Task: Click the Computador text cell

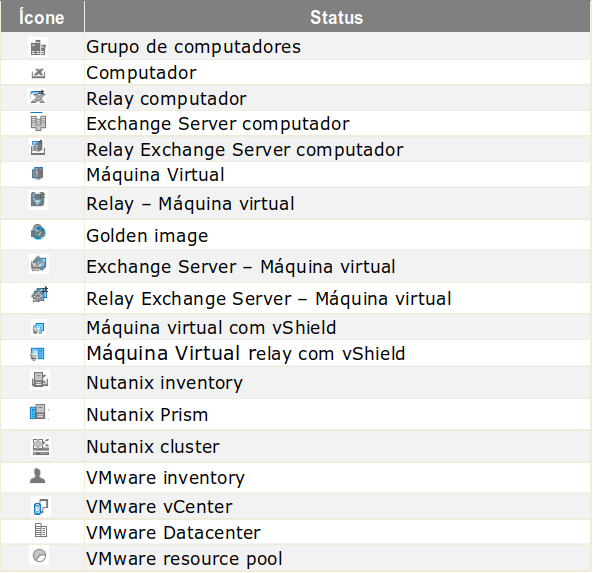Action: point(141,73)
